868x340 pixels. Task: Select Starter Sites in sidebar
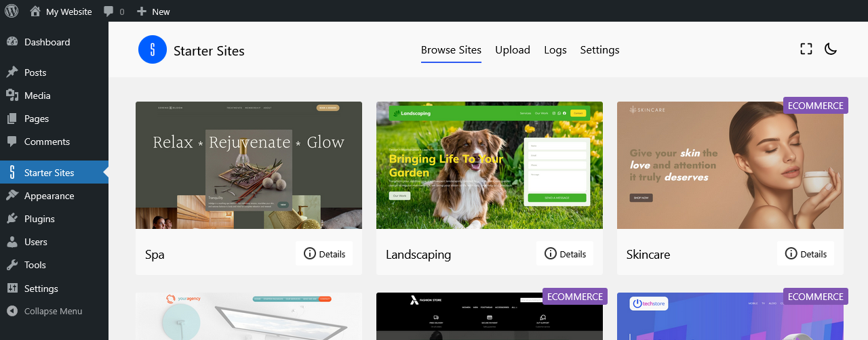[54, 173]
